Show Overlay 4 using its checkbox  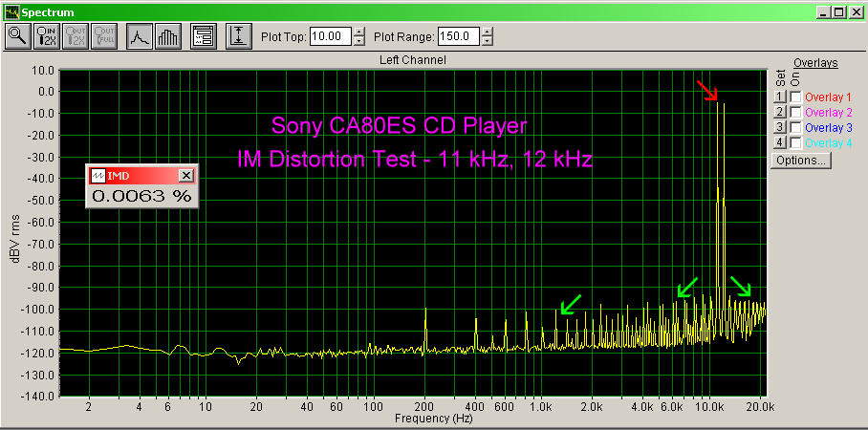point(795,142)
